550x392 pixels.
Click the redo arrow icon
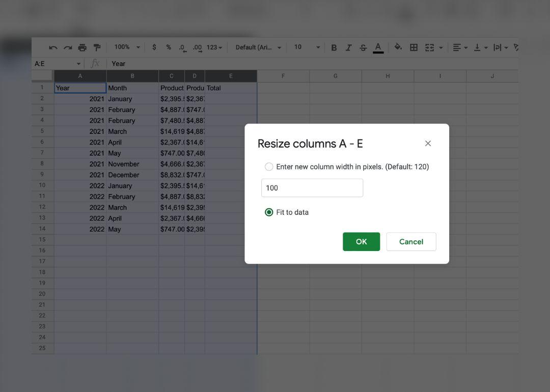(67, 47)
